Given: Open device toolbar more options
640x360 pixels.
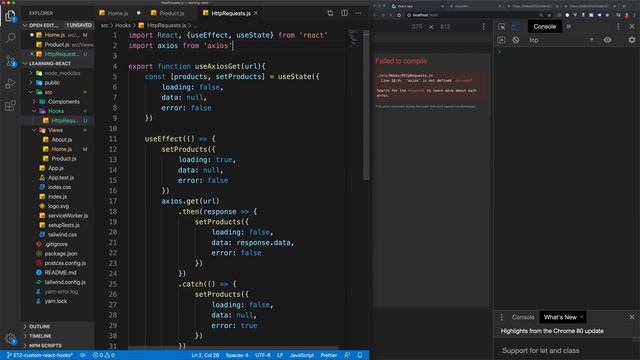Looking at the screenshot, I should pyautogui.click(x=484, y=27).
